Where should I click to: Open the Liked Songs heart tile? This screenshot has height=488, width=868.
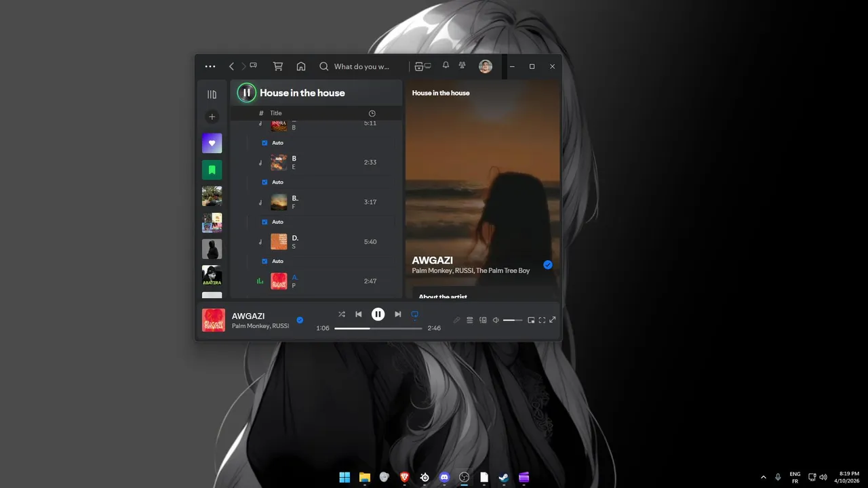[x=212, y=143]
